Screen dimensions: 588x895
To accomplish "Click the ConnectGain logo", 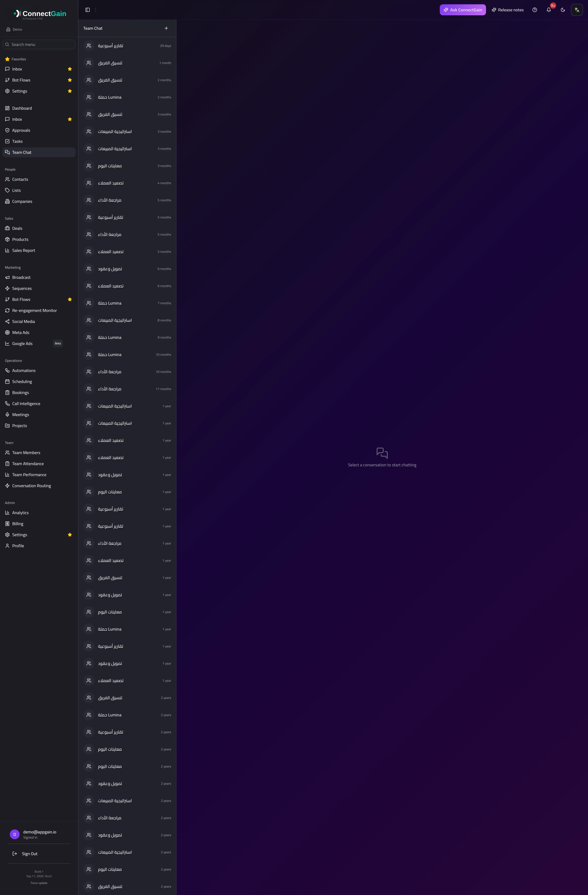I will pos(40,14).
